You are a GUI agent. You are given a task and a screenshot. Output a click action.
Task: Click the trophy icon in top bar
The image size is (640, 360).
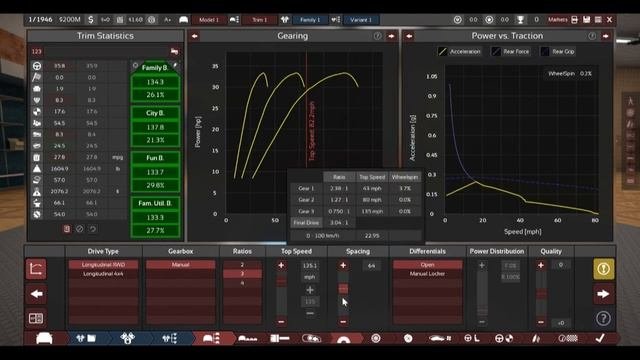coord(520,20)
